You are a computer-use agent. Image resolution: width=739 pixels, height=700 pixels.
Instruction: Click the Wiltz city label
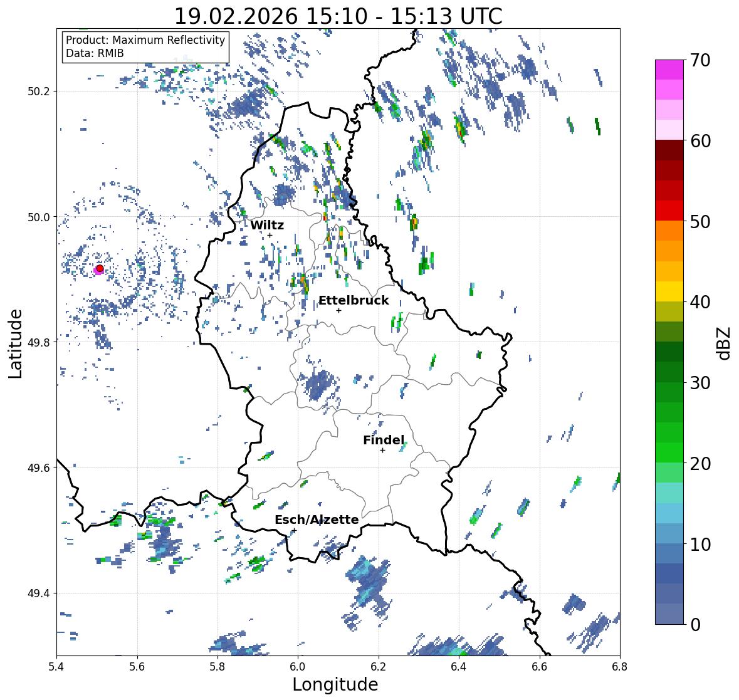click(267, 225)
